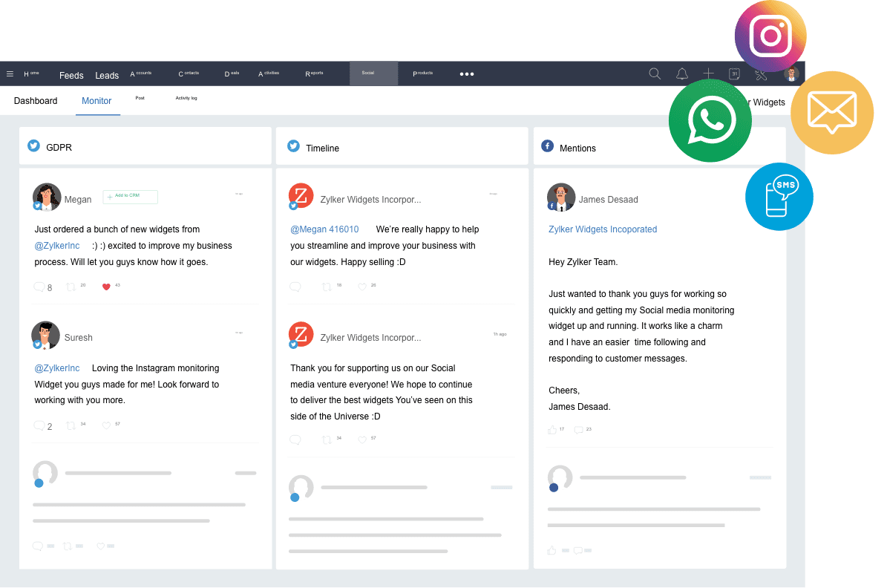The height and width of the screenshot is (588, 887).
Task: Click the plus create icon
Action: [708, 73]
